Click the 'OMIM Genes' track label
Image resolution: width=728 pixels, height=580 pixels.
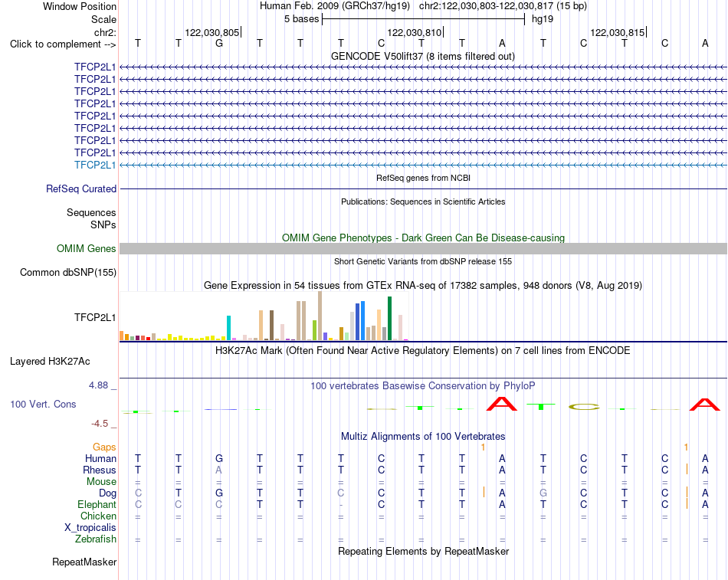pyautogui.click(x=86, y=248)
